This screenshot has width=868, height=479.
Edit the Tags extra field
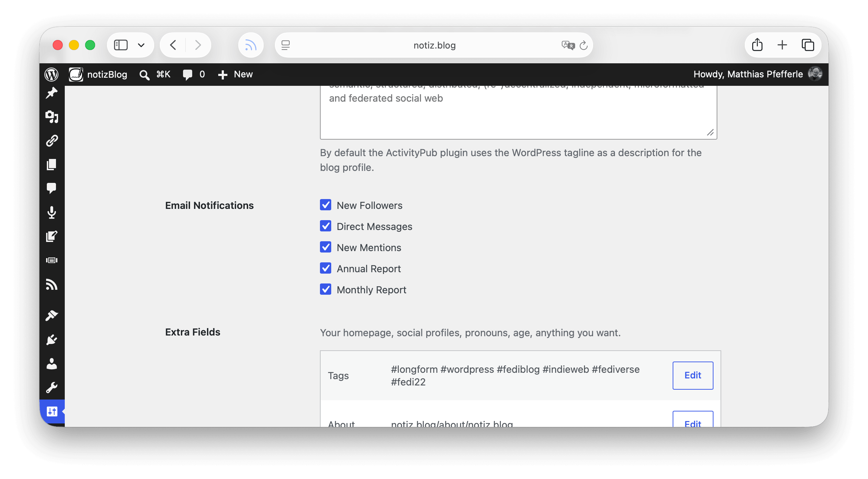coord(693,375)
